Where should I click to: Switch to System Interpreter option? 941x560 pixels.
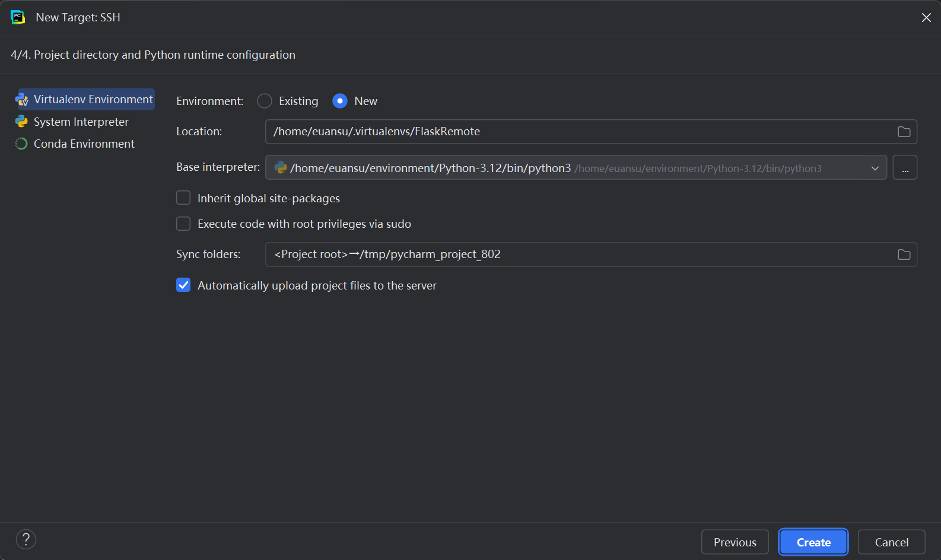pyautogui.click(x=81, y=122)
